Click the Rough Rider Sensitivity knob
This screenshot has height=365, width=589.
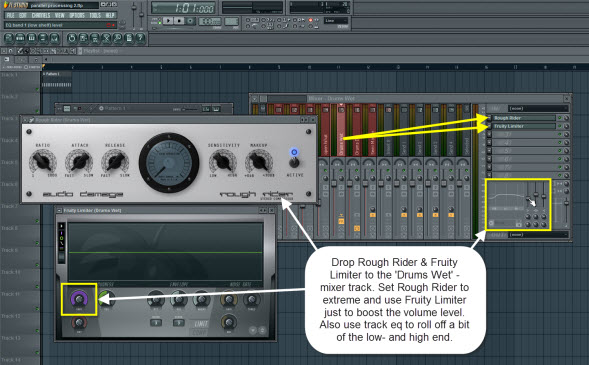coord(223,161)
